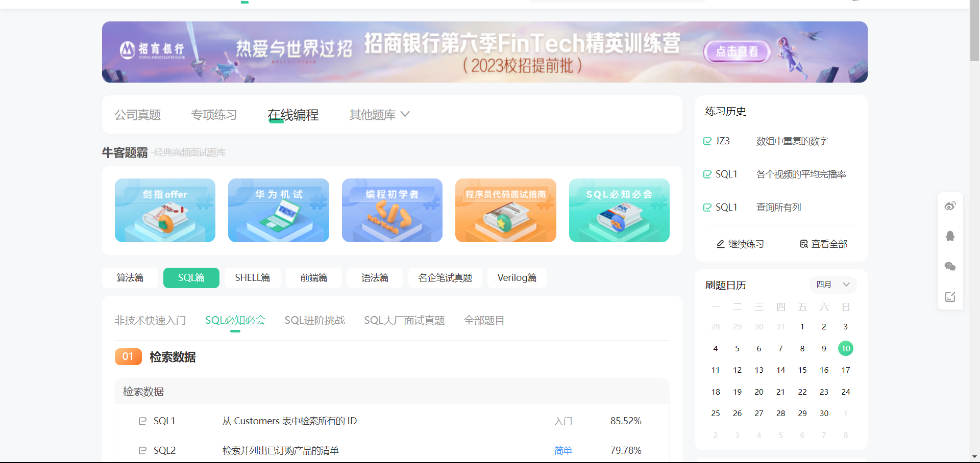Click the 入门 difficulty label

(563, 421)
